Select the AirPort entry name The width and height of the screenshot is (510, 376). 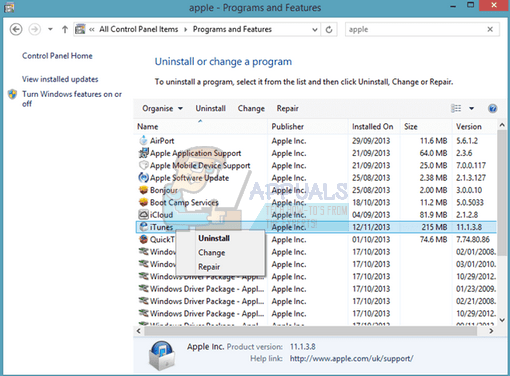pos(162,141)
